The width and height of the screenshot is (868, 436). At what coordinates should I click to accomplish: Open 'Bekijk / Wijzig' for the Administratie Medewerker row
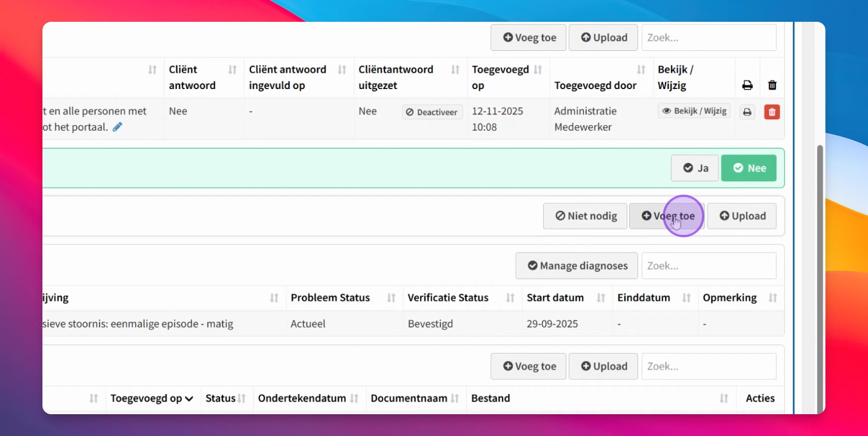(x=694, y=111)
